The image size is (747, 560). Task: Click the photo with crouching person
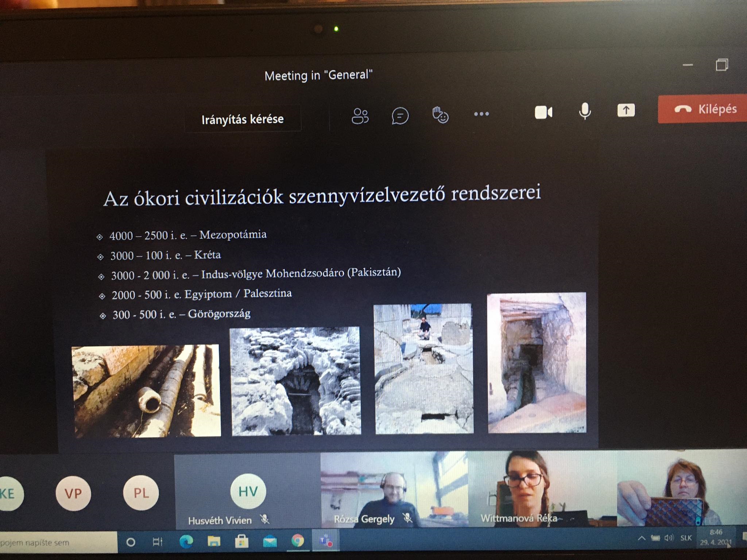pyautogui.click(x=423, y=369)
